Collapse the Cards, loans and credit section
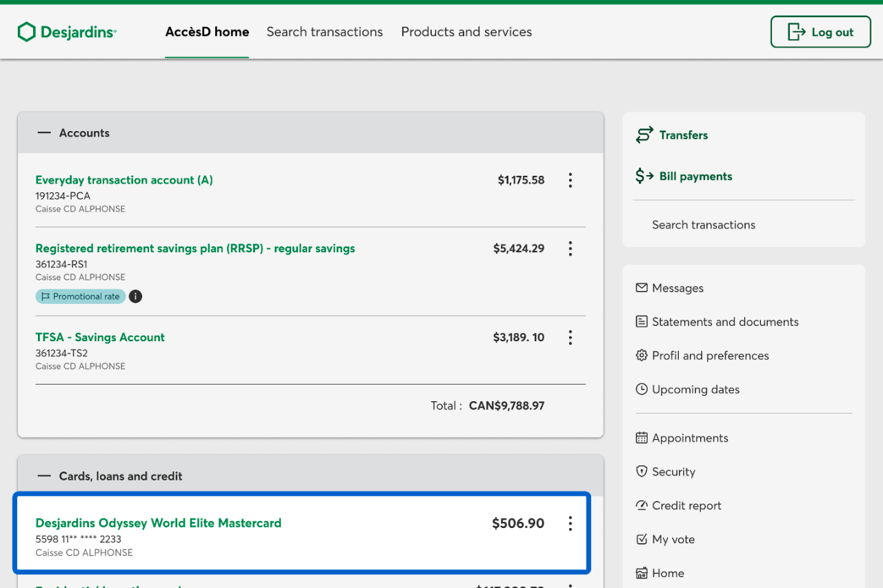The width and height of the screenshot is (883, 588). (44, 476)
